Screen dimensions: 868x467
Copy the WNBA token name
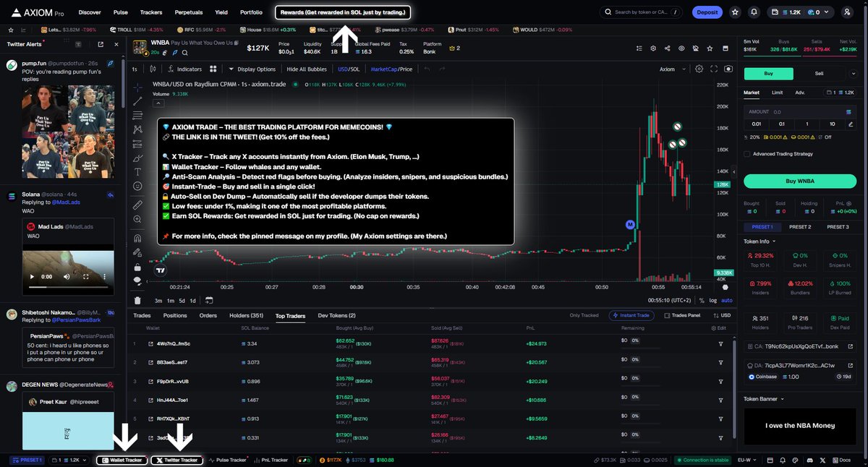[238, 44]
